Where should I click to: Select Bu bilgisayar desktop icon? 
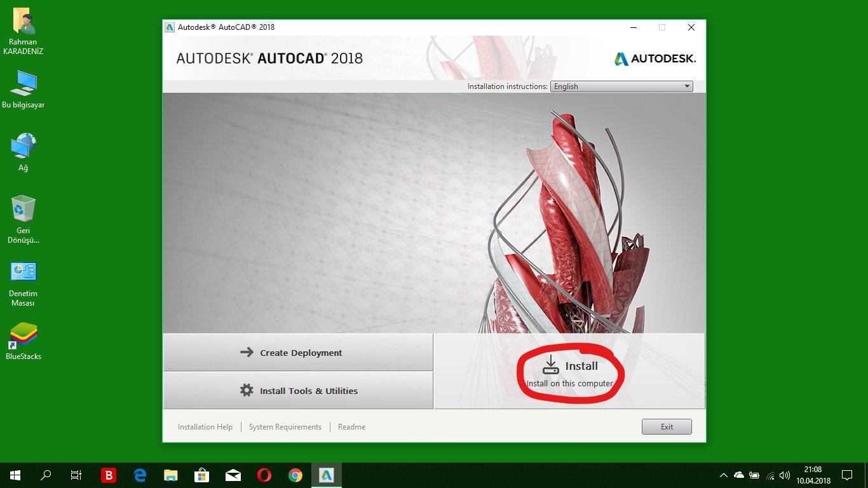coord(24,89)
